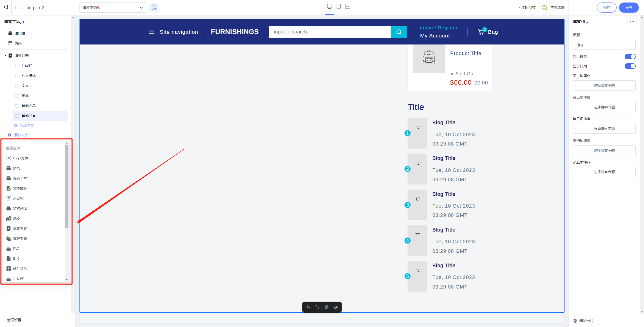Click the fullscreen width preview icon
The height and width of the screenshot is (327, 644).
[x=348, y=6]
